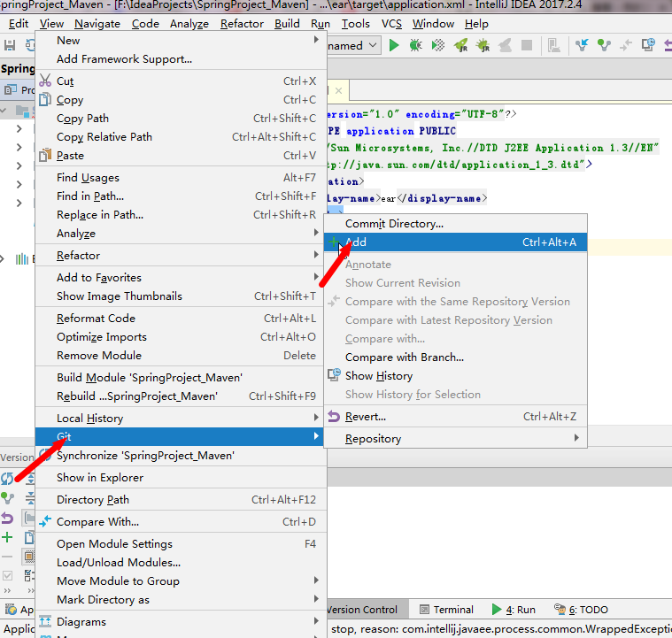Screen dimensions: 672x638
Task: Select Compare with Branch...
Action: click(455, 357)
